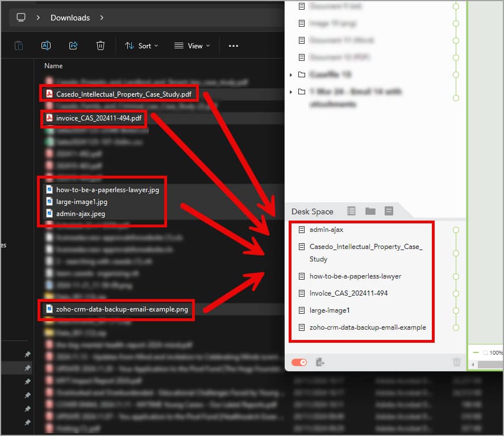504x436 pixels.
Task: Open the View dropdown in File Explorer
Action: [192, 45]
